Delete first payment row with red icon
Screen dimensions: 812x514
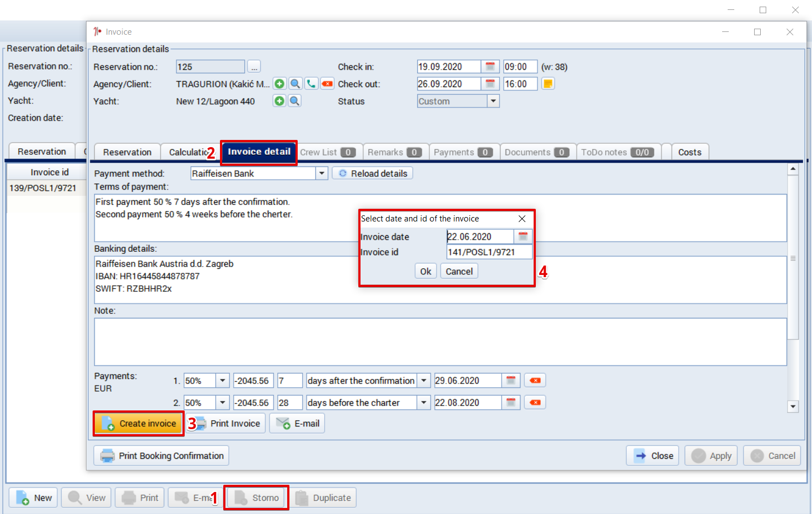pos(535,381)
